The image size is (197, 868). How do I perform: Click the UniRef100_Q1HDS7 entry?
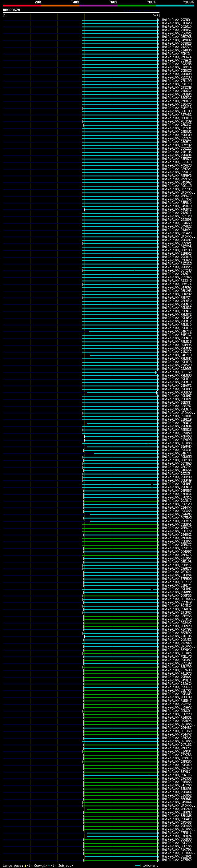tap(177, 30)
